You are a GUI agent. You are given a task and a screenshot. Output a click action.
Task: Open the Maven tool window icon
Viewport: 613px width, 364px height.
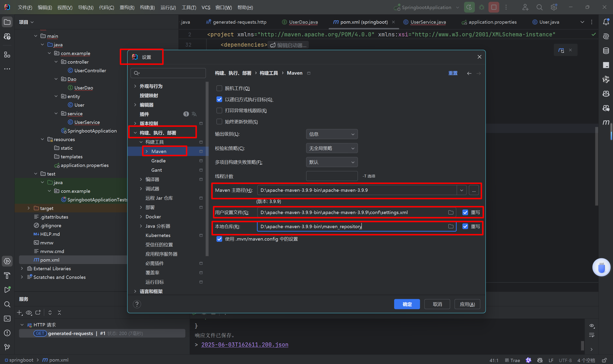pos(606,122)
